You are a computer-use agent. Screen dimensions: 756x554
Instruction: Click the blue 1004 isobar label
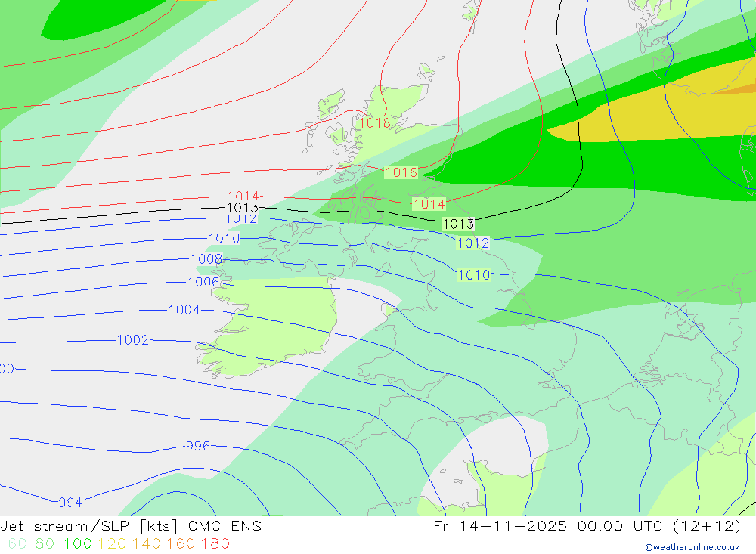point(184,310)
